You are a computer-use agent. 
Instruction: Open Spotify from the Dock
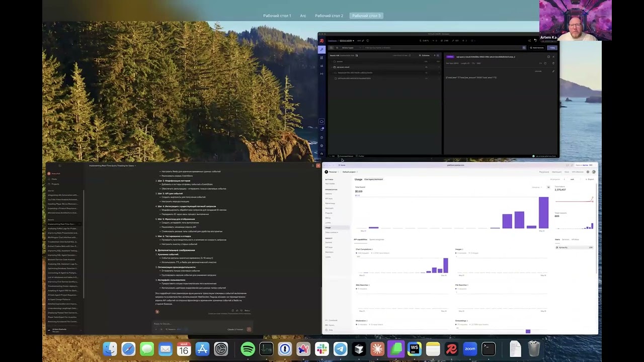tap(248, 349)
